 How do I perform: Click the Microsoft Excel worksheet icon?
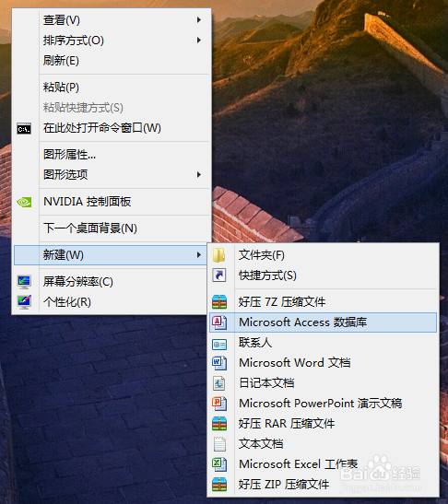[x=219, y=464]
